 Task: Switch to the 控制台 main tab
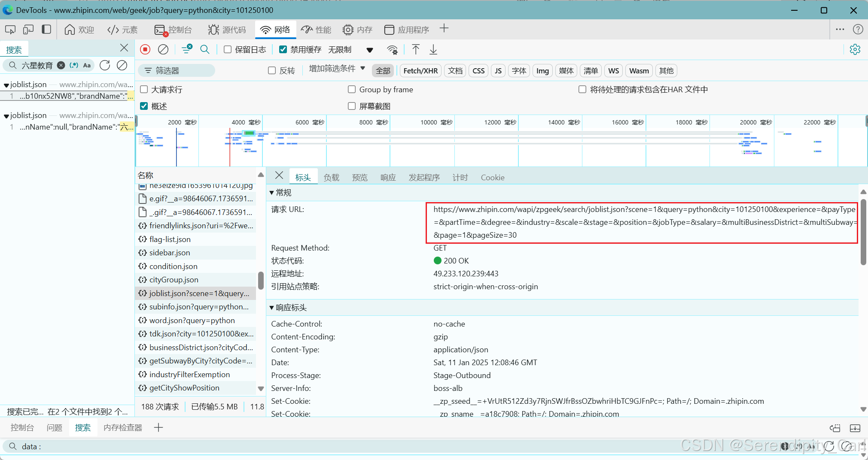174,30
